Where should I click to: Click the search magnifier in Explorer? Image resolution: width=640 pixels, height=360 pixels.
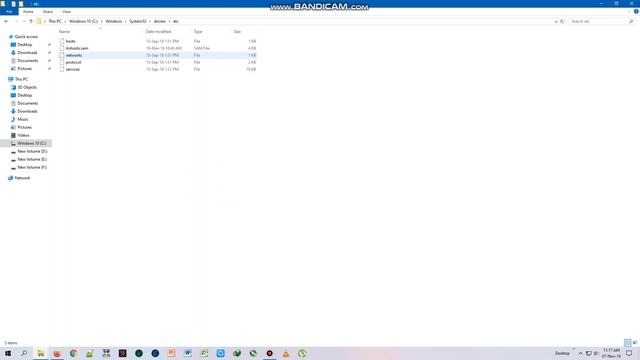pos(631,21)
